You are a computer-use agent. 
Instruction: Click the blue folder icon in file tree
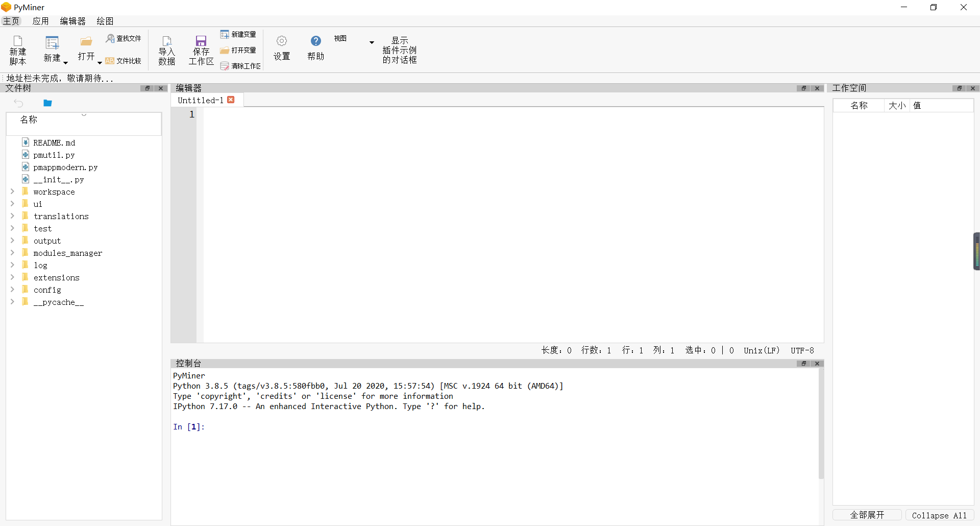coord(47,103)
